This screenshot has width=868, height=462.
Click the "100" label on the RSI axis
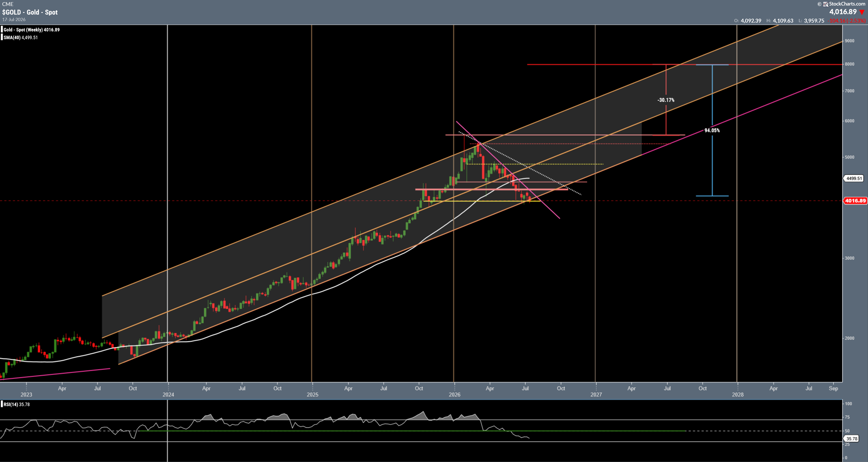[849, 404]
